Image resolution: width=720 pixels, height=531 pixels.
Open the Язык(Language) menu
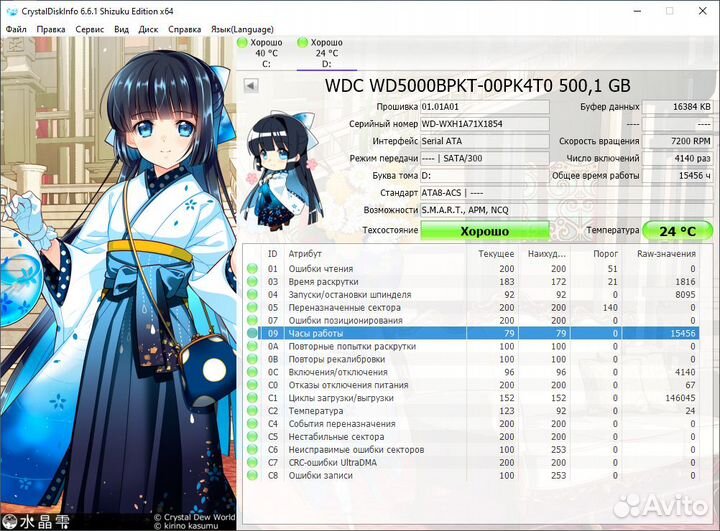(242, 29)
